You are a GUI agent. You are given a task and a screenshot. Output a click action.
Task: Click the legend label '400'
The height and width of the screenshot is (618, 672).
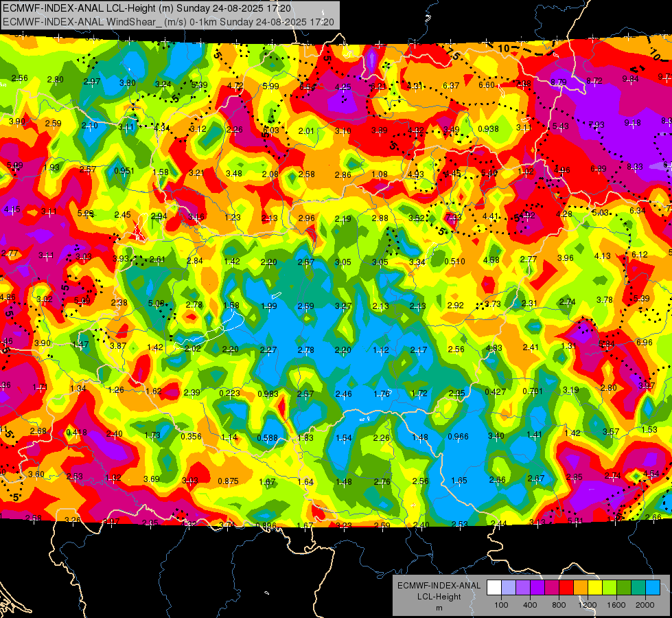click(x=530, y=605)
